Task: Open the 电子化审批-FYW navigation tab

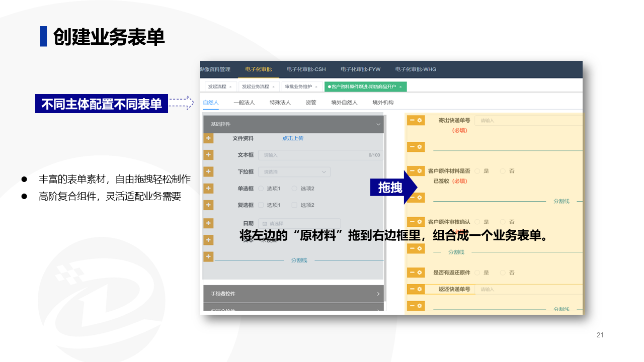Action: click(360, 69)
